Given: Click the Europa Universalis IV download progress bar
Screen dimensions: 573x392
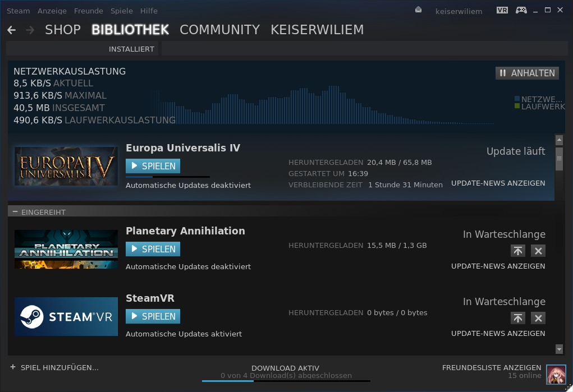Looking at the screenshot, I should 168,177.
